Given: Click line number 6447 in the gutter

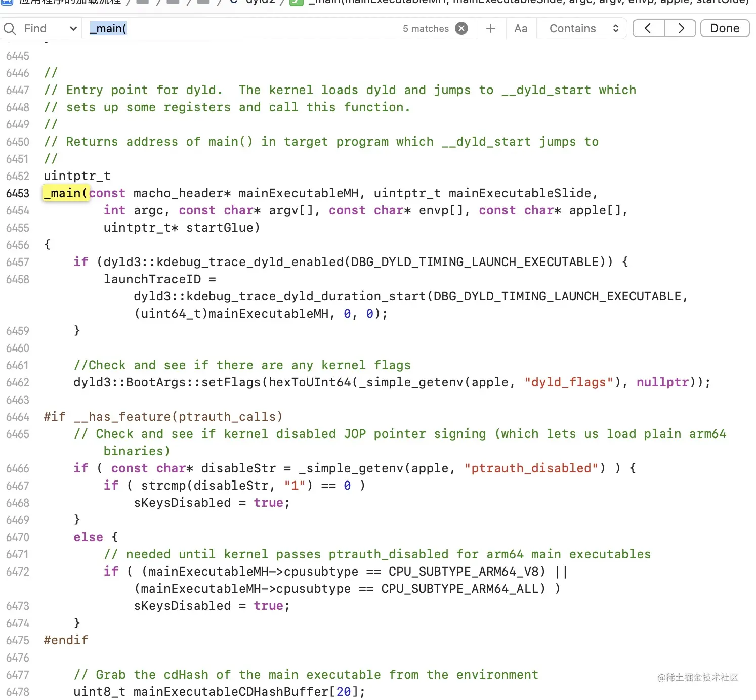Looking at the screenshot, I should pos(18,91).
